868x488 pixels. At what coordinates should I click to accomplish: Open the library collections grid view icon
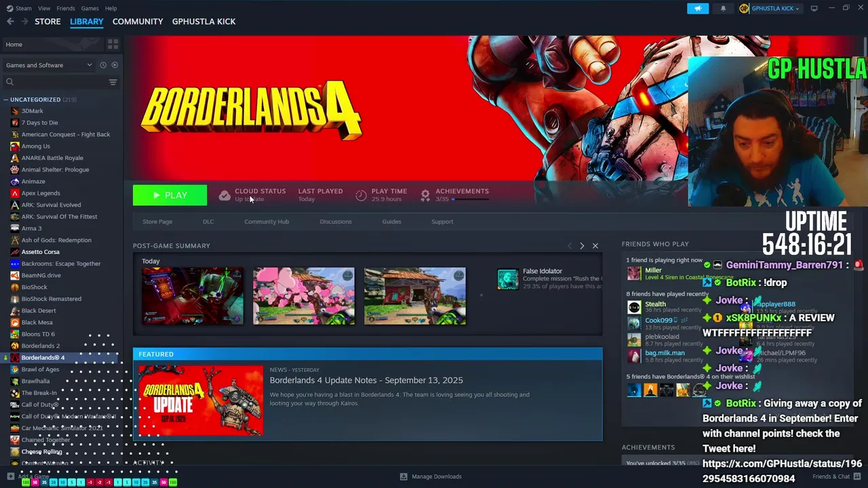click(x=113, y=44)
